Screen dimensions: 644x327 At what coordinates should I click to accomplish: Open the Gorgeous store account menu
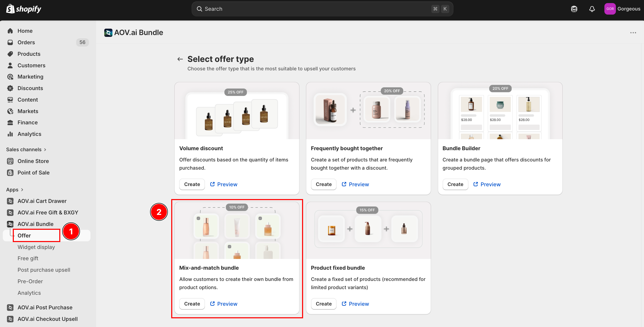click(x=623, y=9)
